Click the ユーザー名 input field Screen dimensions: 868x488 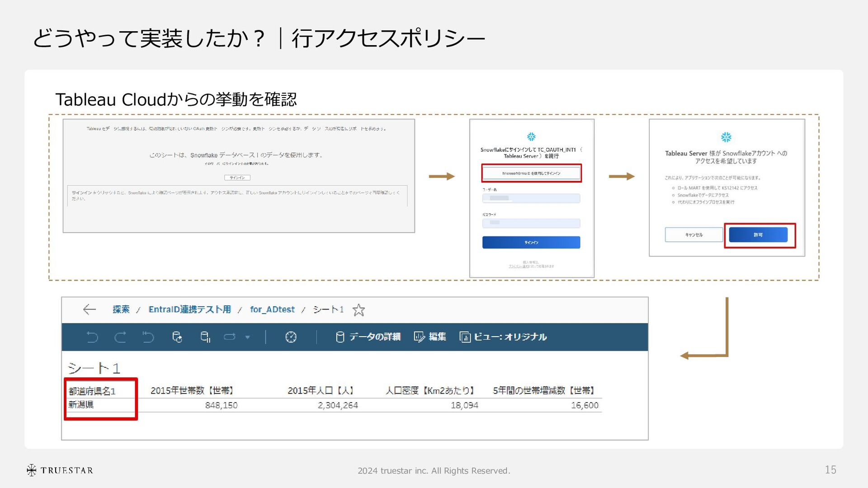pos(531,198)
